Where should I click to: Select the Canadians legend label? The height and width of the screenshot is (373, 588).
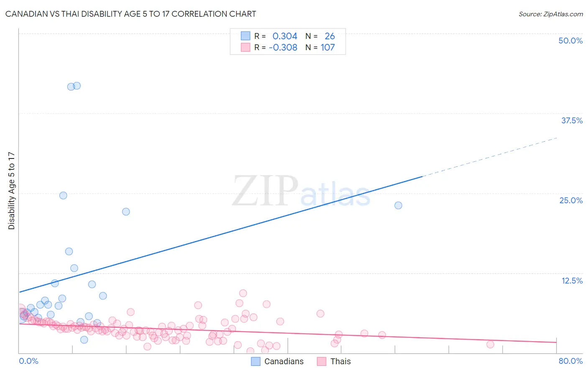(x=284, y=361)
